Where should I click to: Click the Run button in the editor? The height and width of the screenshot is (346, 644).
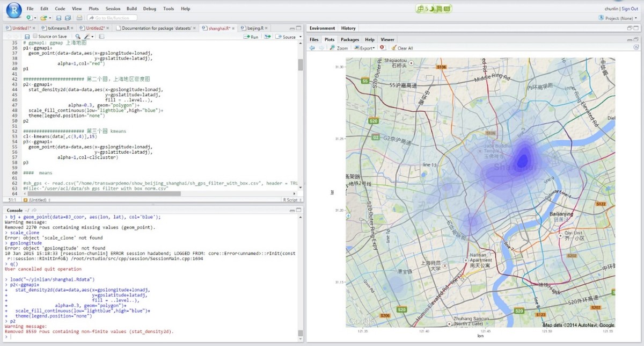tap(251, 37)
